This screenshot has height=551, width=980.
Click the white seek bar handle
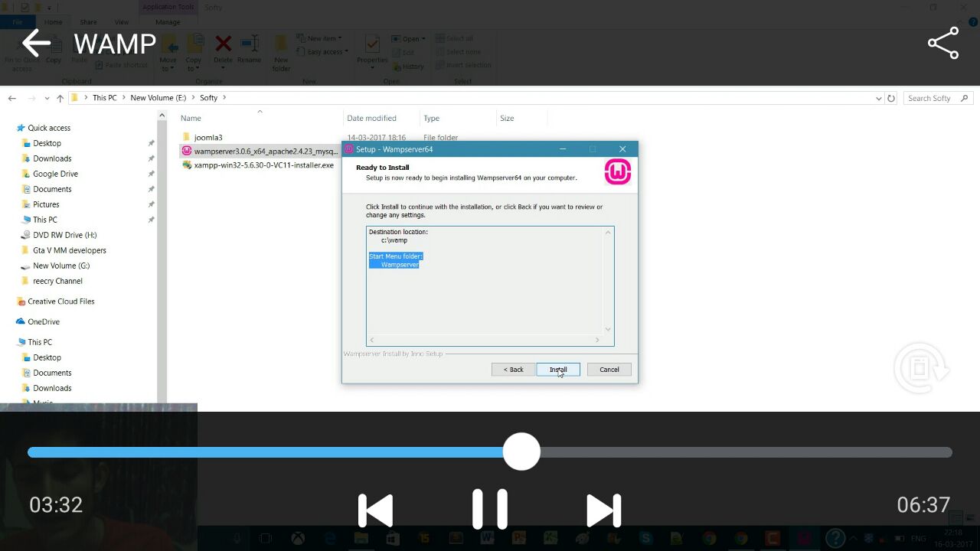tap(521, 452)
